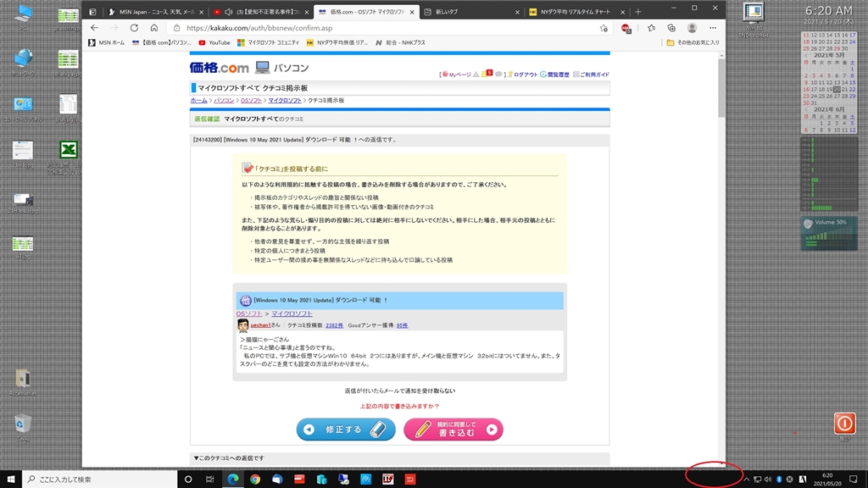Follow the パソコン breadcrumb link
Screen dimensions: 868x488
click(224, 100)
